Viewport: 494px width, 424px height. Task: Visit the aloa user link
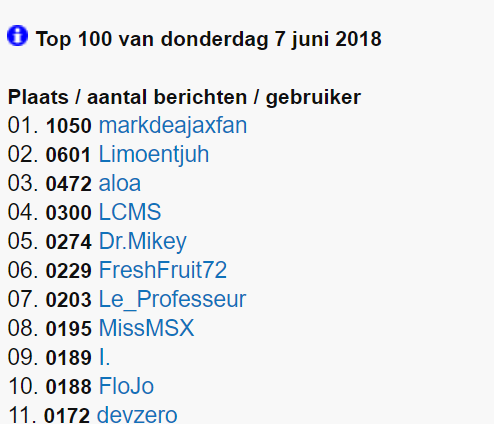120,184
